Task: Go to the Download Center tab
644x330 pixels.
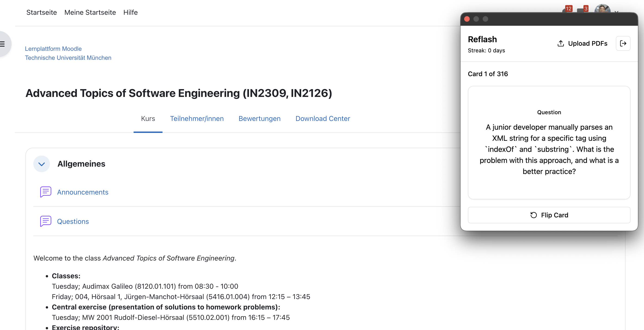Action: click(x=322, y=119)
